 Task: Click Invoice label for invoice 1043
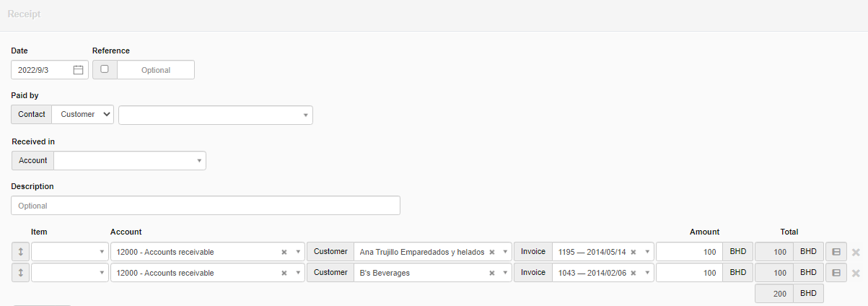[533, 273]
